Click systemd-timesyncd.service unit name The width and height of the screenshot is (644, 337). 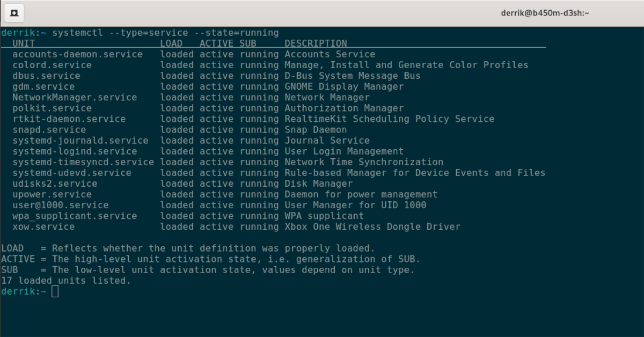tap(83, 162)
